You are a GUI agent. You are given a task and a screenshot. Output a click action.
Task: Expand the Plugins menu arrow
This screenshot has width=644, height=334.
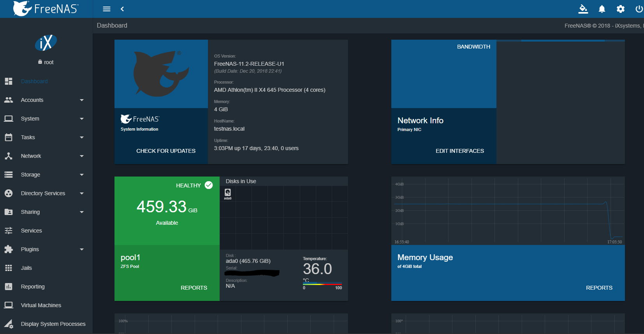click(82, 249)
